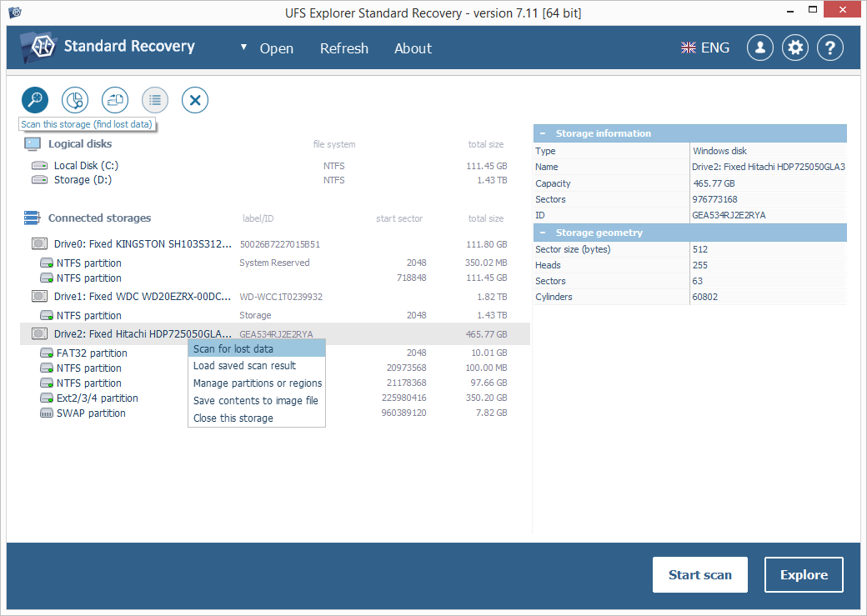Click the save disk image toolbar icon
This screenshot has height=616, width=867.
click(115, 100)
